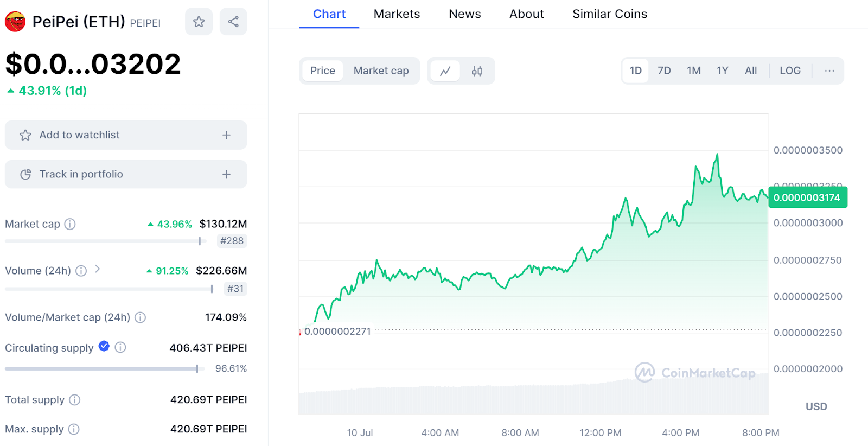This screenshot has height=446, width=868.
Task: Open the Markets tab
Action: [397, 14]
